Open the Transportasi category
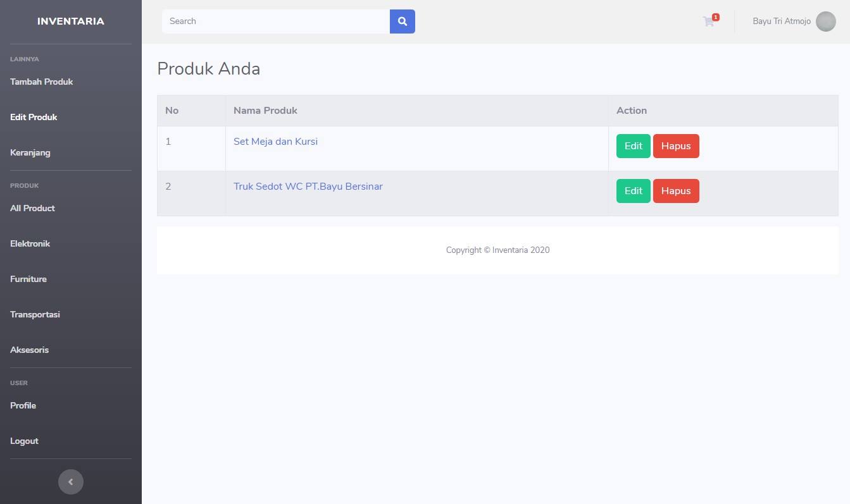 tap(35, 314)
